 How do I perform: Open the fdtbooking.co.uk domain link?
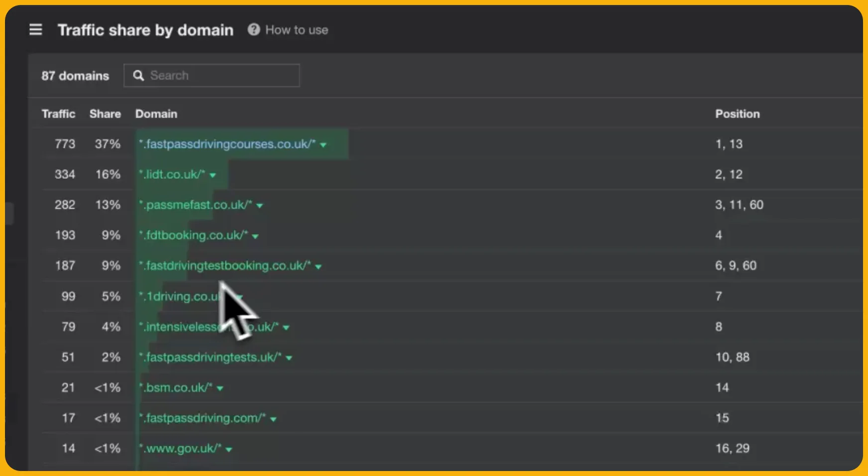tap(193, 235)
